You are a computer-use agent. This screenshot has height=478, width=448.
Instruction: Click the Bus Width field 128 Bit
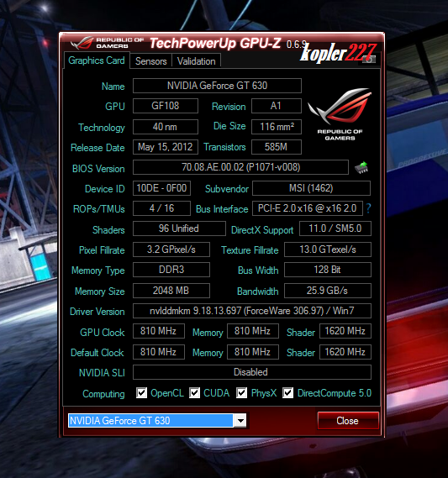coord(328,270)
